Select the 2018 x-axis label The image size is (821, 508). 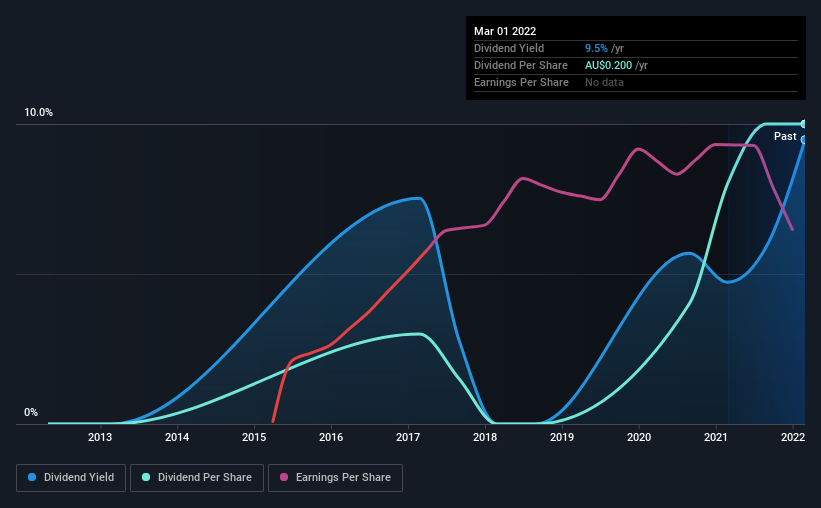point(485,437)
